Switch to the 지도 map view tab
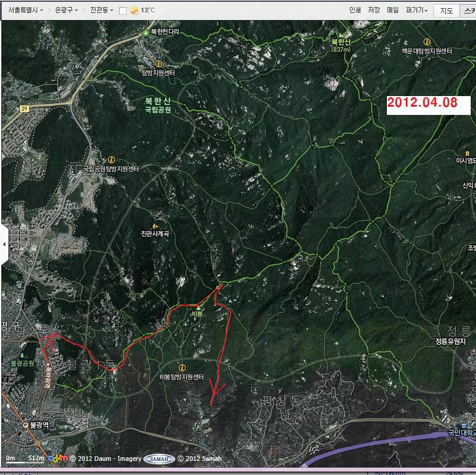This screenshot has height=475, width=476. click(447, 11)
